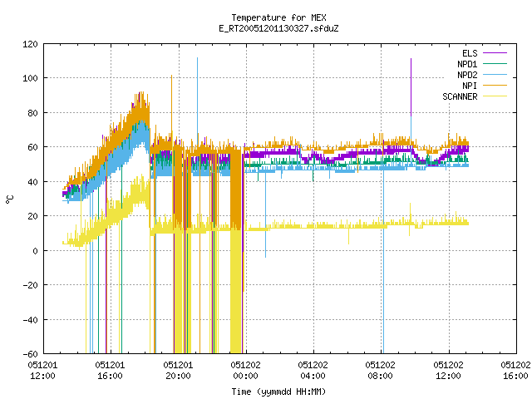Click the y-axis label 0

[x=35, y=251]
